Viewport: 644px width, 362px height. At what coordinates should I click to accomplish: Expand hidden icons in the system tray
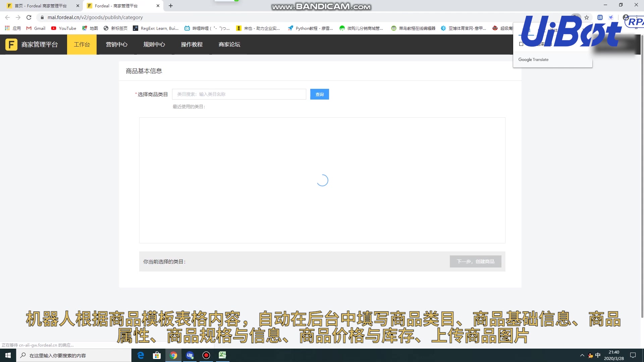pyautogui.click(x=583, y=355)
